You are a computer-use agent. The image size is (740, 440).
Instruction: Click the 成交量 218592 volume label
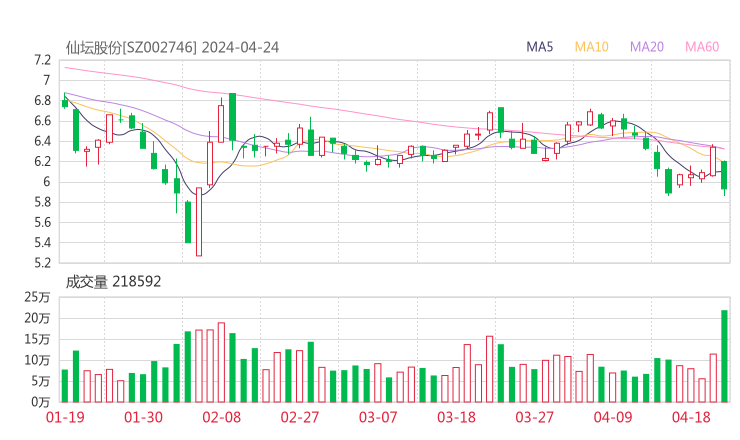pos(113,282)
